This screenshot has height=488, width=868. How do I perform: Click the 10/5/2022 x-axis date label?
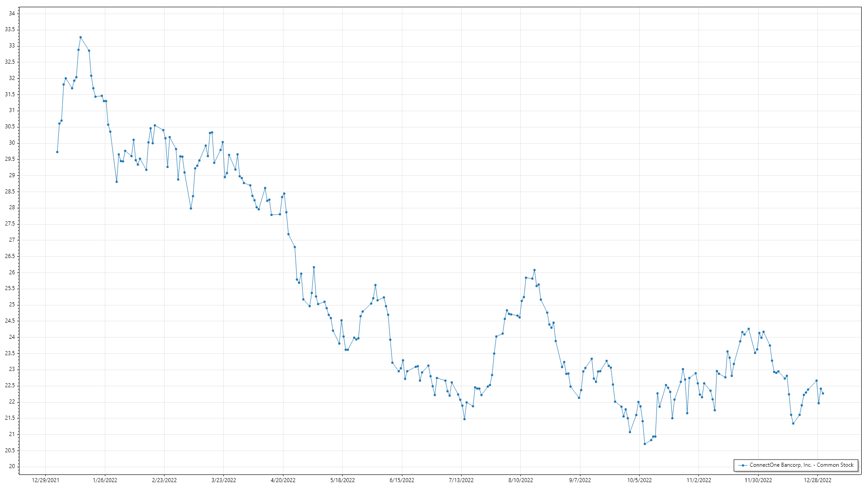click(639, 480)
